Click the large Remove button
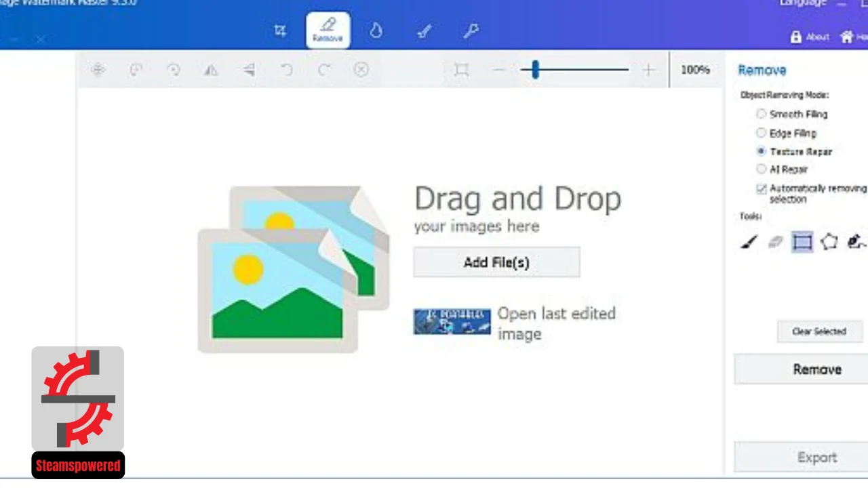The image size is (868, 488). [x=802, y=369]
